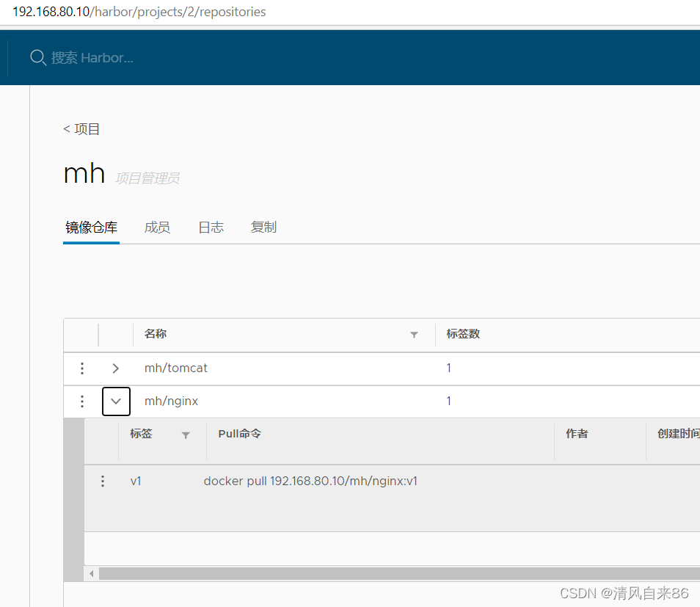Expand the mh/tomcat repository row
This screenshot has height=607, width=700.
116,368
